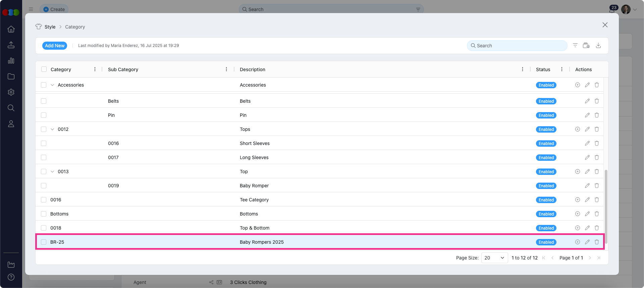Open the Category column options menu

pos(95,69)
